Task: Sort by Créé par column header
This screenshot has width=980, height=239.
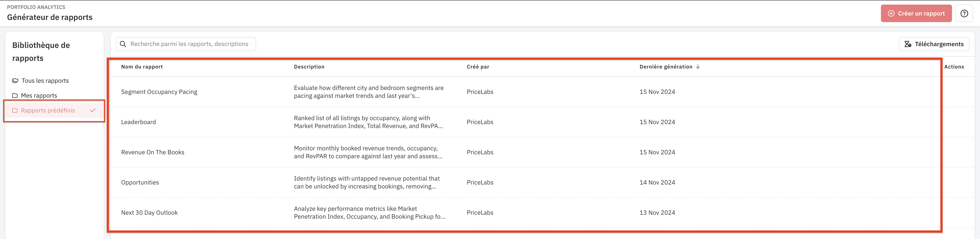Action: point(478,67)
